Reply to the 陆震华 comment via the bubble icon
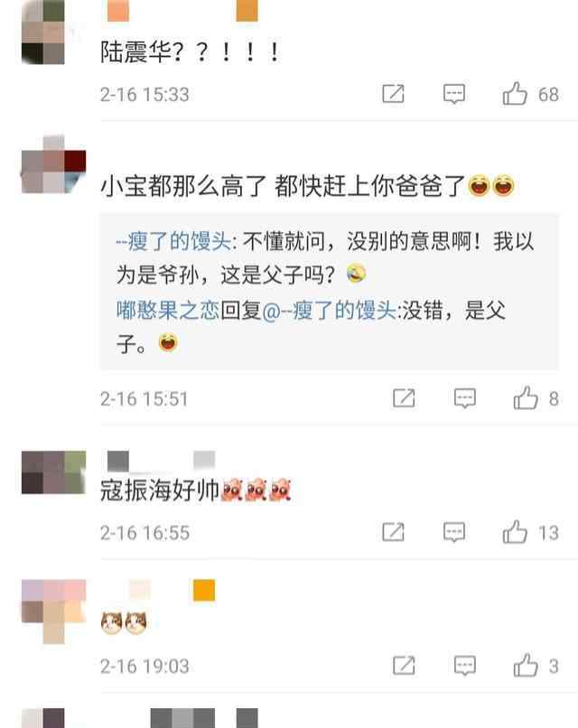The image size is (578, 728). [454, 94]
